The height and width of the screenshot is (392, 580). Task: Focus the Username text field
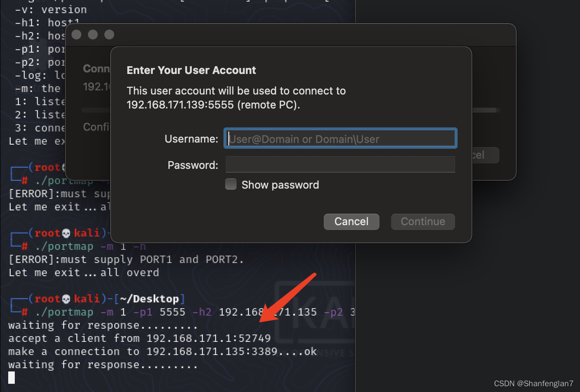[x=340, y=138]
